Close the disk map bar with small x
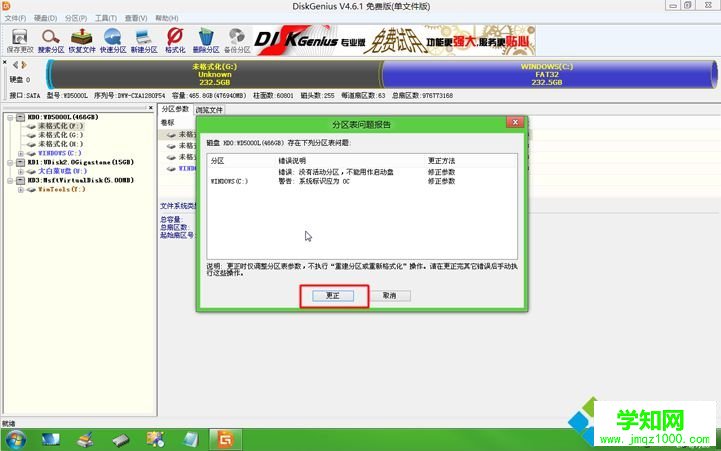Viewport: 721px width, 451px height. tap(5, 62)
